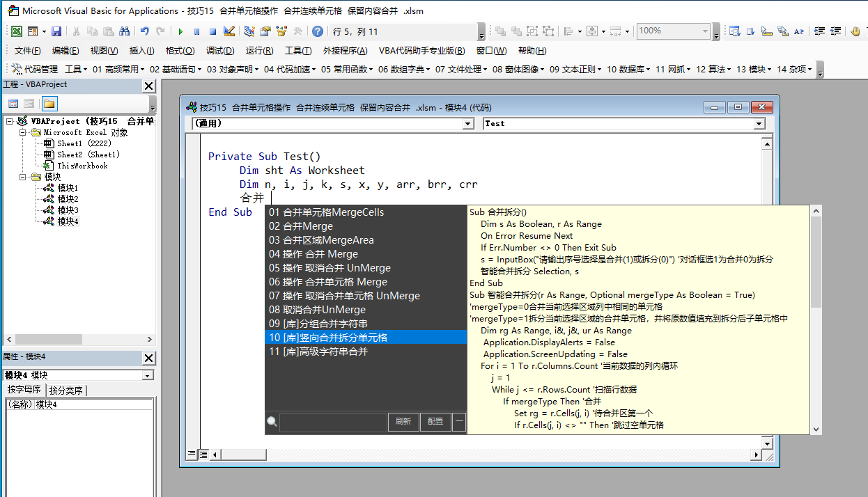Open the 外接程序(A) menu
Viewport: 868px width, 497px height.
345,51
